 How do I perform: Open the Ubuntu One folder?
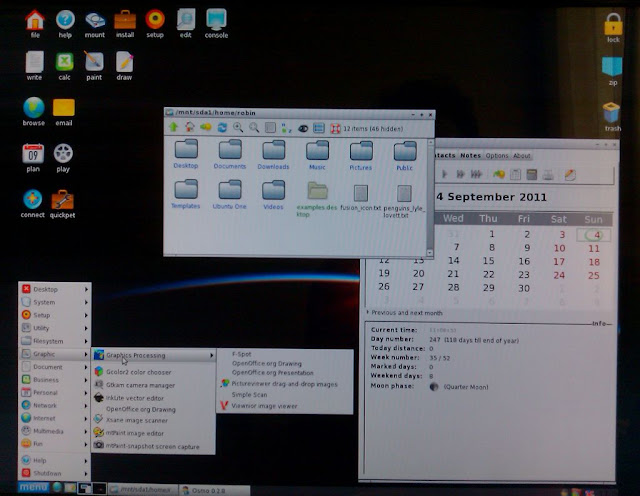pos(229,195)
